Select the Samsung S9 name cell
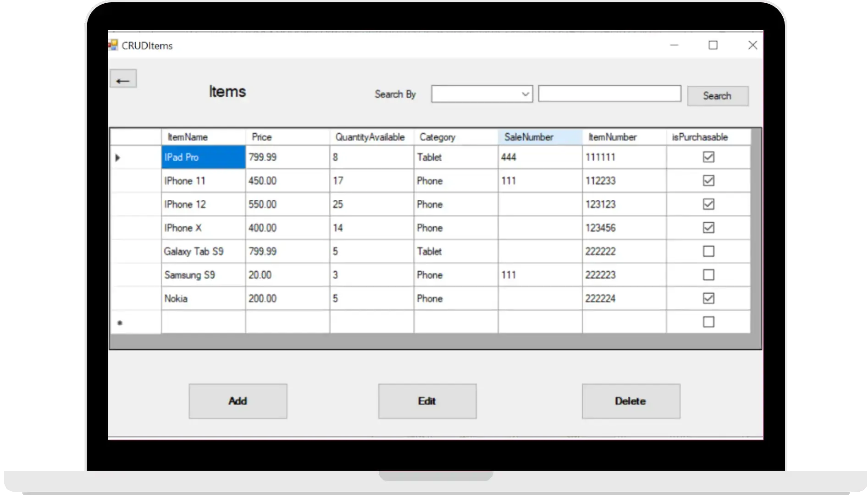This screenshot has height=495, width=868. point(204,275)
